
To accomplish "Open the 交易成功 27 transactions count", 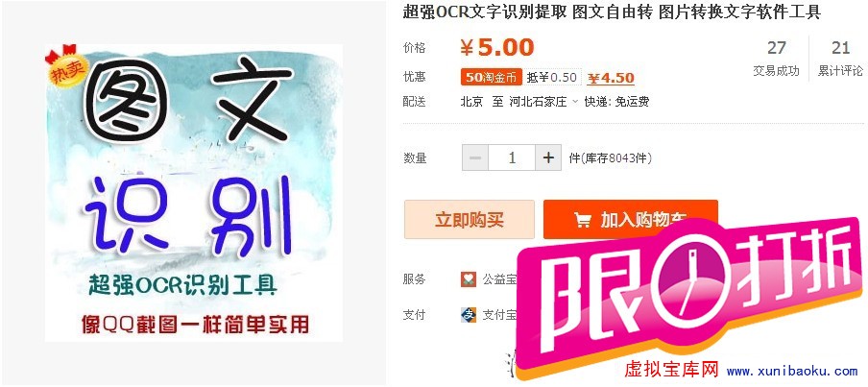I will [776, 59].
